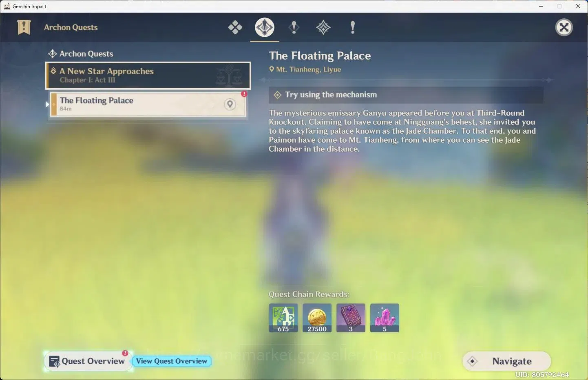This screenshot has height=380, width=588.
Task: View Mora reward 27500
Action: [x=317, y=318]
